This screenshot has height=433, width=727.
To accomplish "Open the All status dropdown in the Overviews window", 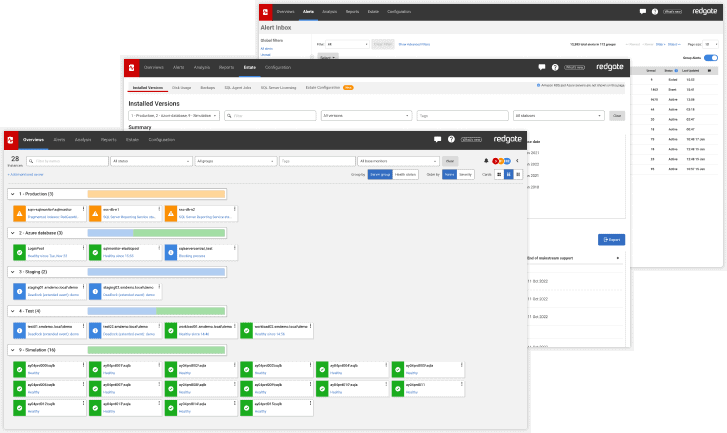I will click(x=151, y=161).
